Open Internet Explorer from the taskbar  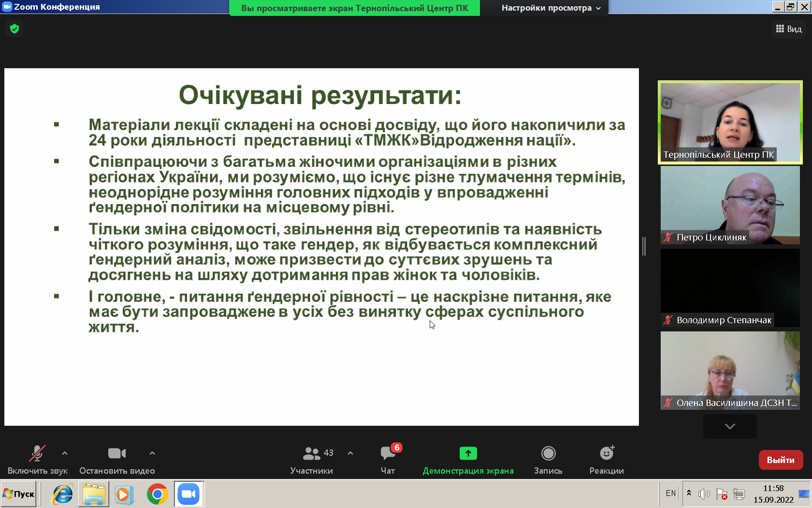(63, 494)
